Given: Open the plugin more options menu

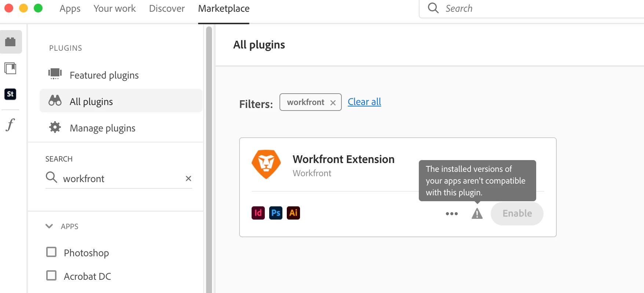Looking at the screenshot, I should [x=452, y=214].
